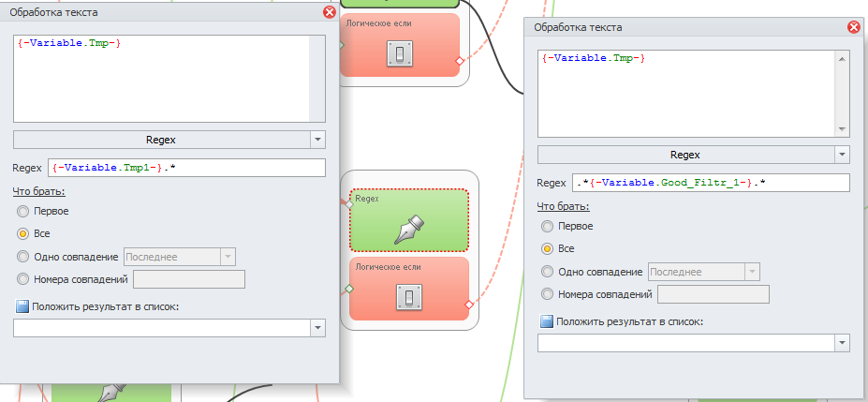
Task: Click Что брать: label in left window
Action: click(x=38, y=191)
